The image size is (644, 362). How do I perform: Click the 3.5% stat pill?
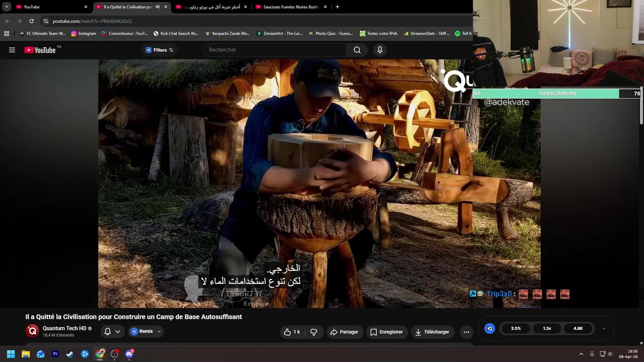pyautogui.click(x=516, y=328)
